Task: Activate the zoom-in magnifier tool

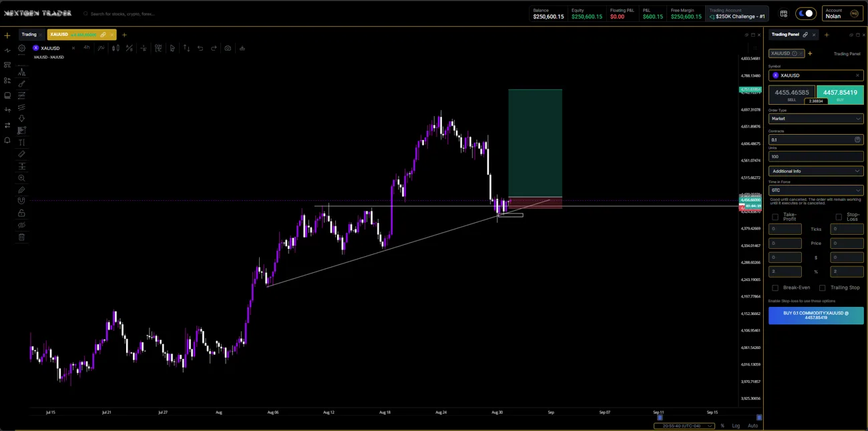Action: (x=21, y=178)
